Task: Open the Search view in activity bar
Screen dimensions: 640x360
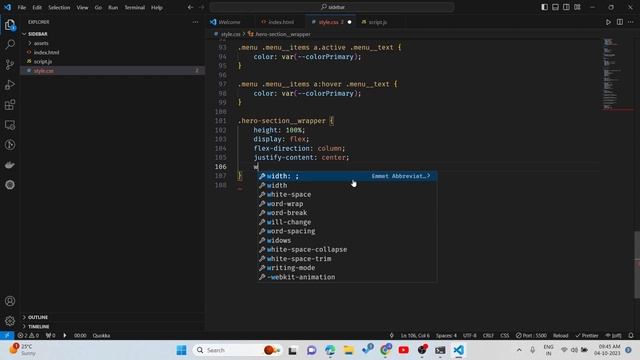Action: pyautogui.click(x=10, y=44)
